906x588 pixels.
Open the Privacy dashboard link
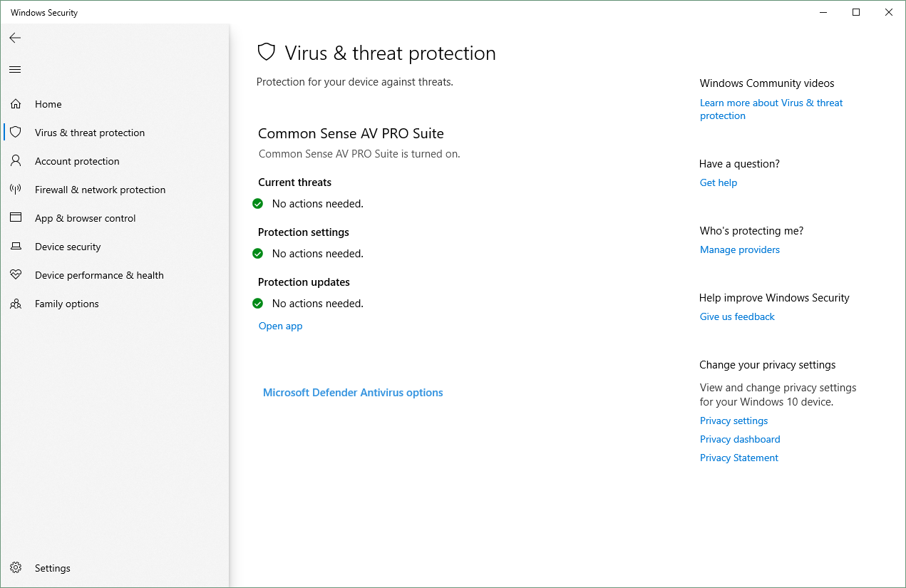click(x=740, y=439)
